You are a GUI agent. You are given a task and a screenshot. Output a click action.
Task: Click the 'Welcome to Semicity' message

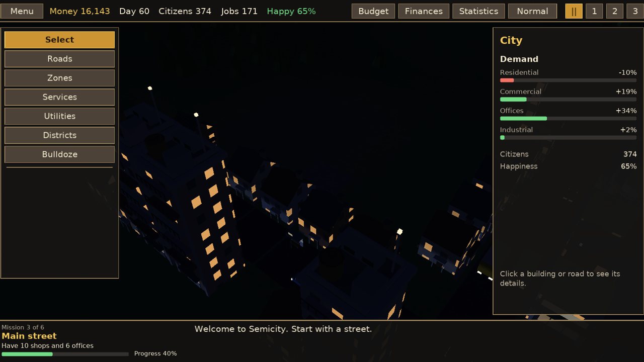283,329
